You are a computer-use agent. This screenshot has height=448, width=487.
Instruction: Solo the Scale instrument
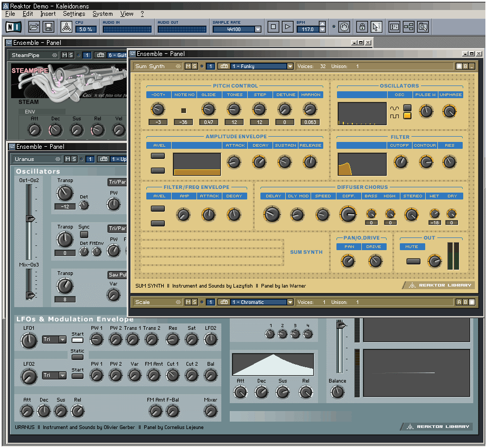[x=195, y=302]
